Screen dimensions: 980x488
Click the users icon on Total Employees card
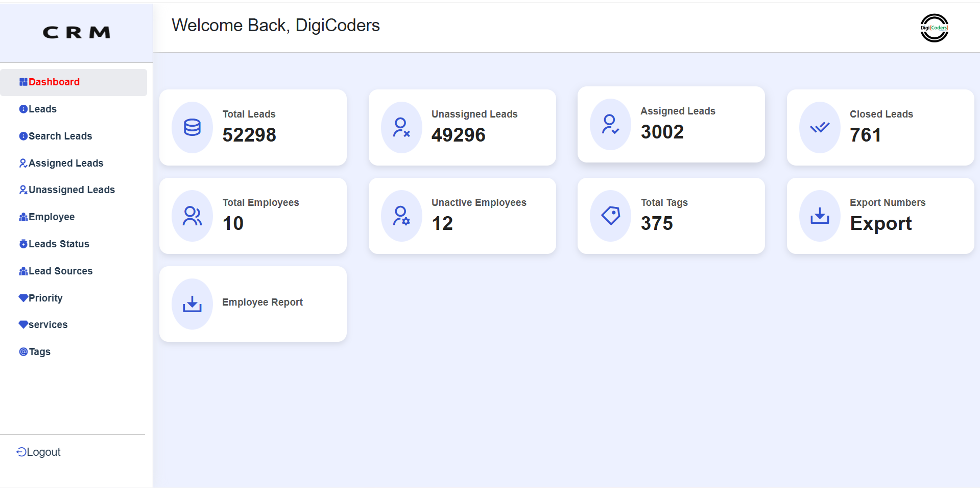(192, 216)
